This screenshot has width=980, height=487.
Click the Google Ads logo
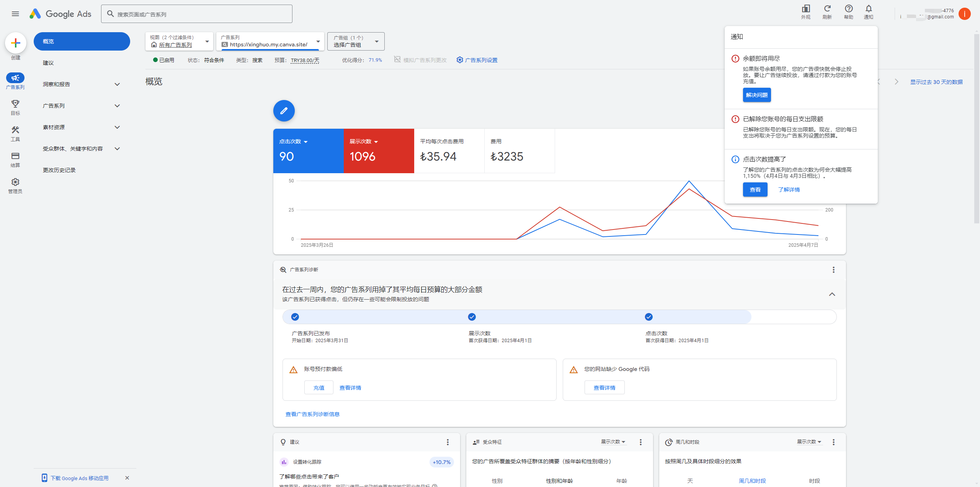pyautogui.click(x=60, y=14)
